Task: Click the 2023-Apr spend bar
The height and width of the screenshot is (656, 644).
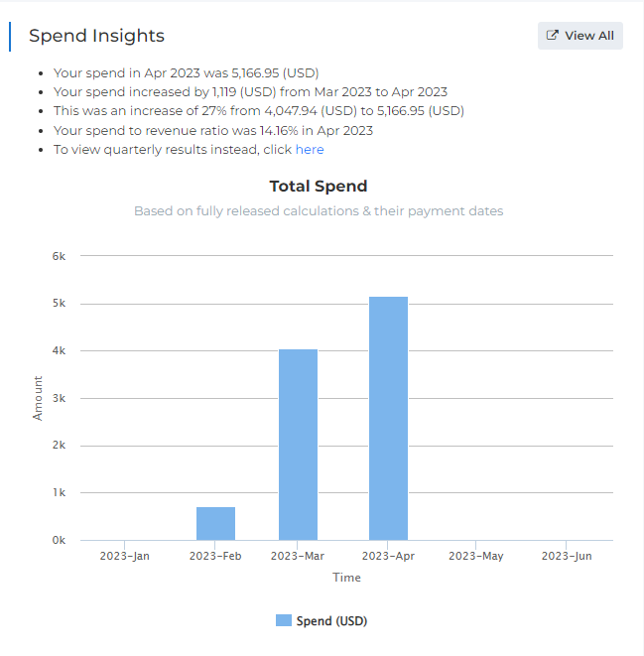Action: tap(388, 418)
